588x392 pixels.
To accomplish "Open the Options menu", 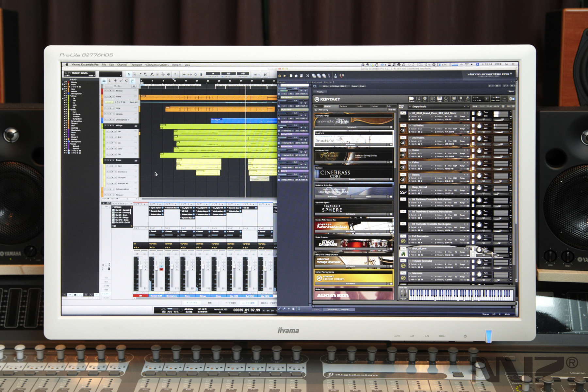I will point(176,65).
